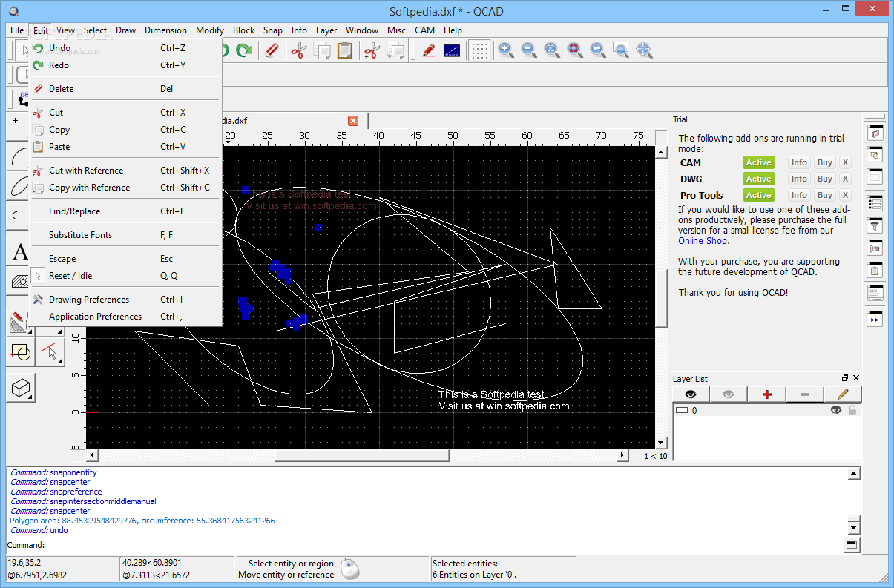
Task: Click Buy for DWG add-on
Action: point(824,179)
